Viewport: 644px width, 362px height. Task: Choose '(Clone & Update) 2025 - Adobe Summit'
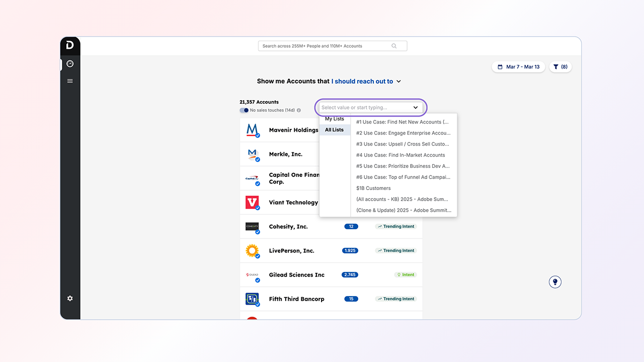[404, 210]
